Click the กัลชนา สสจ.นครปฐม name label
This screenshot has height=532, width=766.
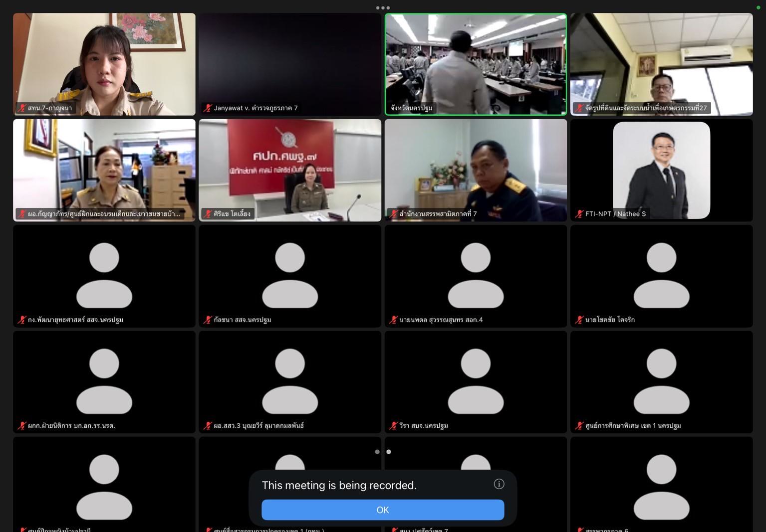pos(242,320)
